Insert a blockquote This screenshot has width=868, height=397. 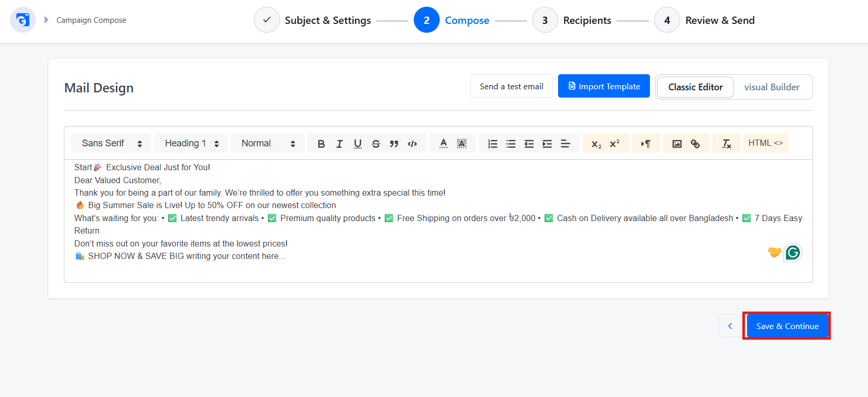point(394,144)
